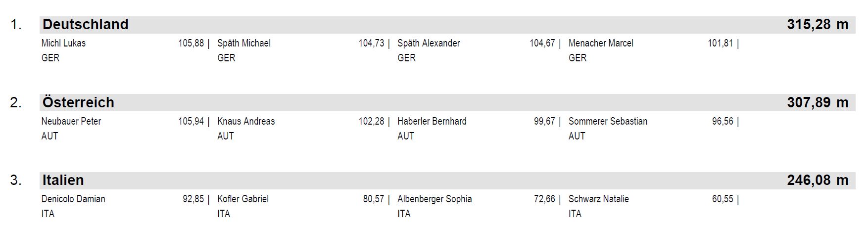The image size is (868, 227).
Task: Select Sommerer Sebastian entry
Action: point(608,121)
